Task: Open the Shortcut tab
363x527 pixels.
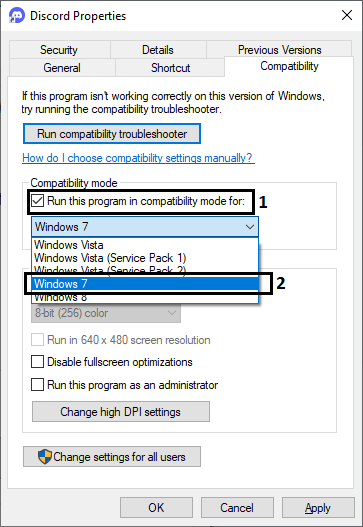Action: click(x=170, y=68)
